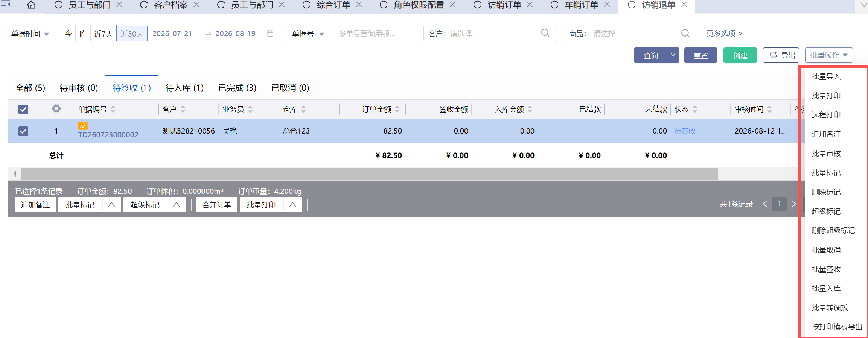Select the 近7天 quick date range
Viewport: 868px width, 338px height.
click(x=104, y=33)
